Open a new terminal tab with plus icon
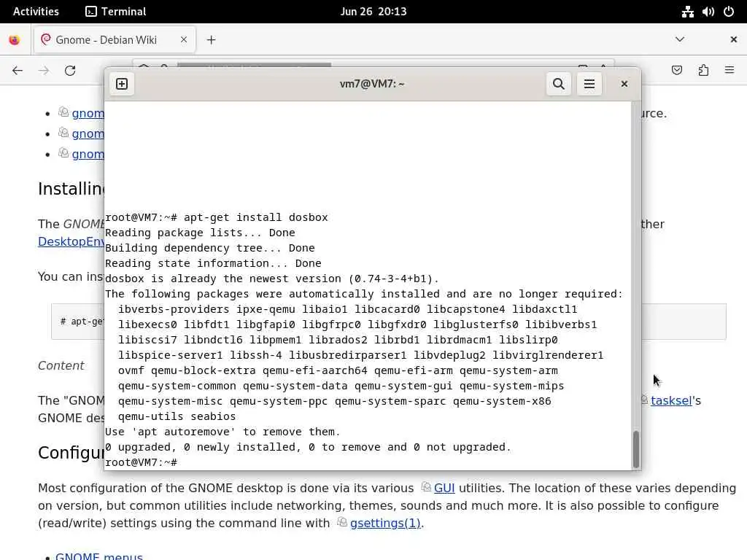Image resolution: width=747 pixels, height=560 pixels. tap(122, 84)
